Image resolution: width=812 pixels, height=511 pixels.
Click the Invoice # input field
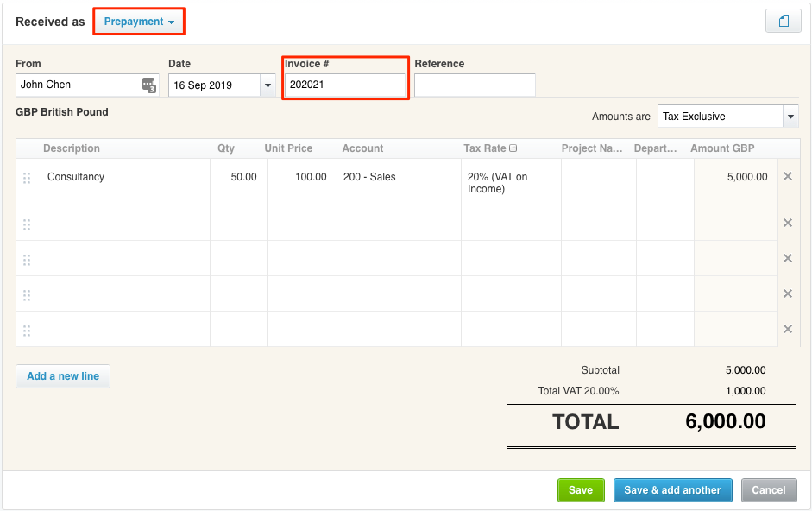(x=345, y=85)
